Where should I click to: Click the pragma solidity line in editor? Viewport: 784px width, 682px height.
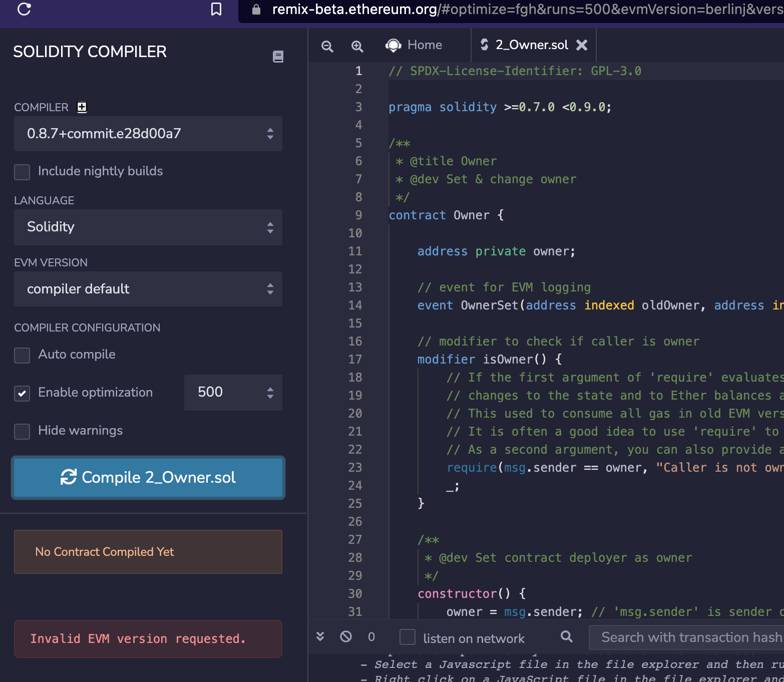click(x=500, y=107)
